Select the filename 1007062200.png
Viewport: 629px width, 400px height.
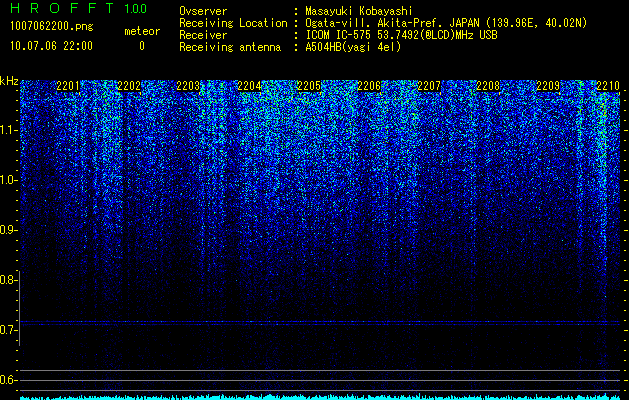click(51, 27)
